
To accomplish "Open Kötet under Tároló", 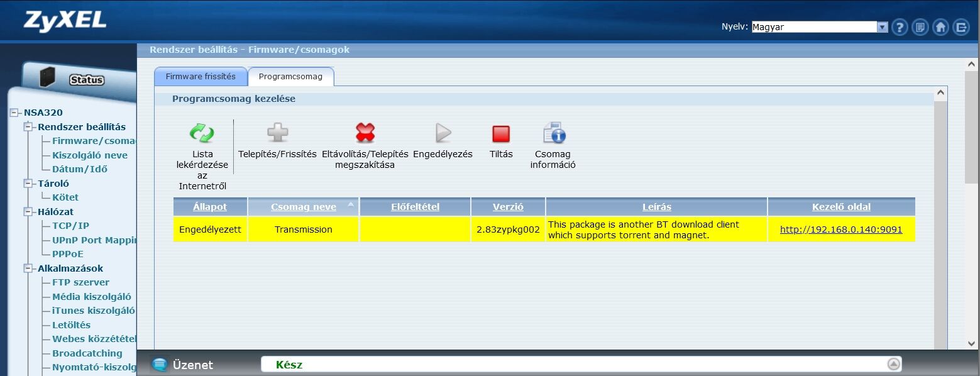I will (x=65, y=197).
